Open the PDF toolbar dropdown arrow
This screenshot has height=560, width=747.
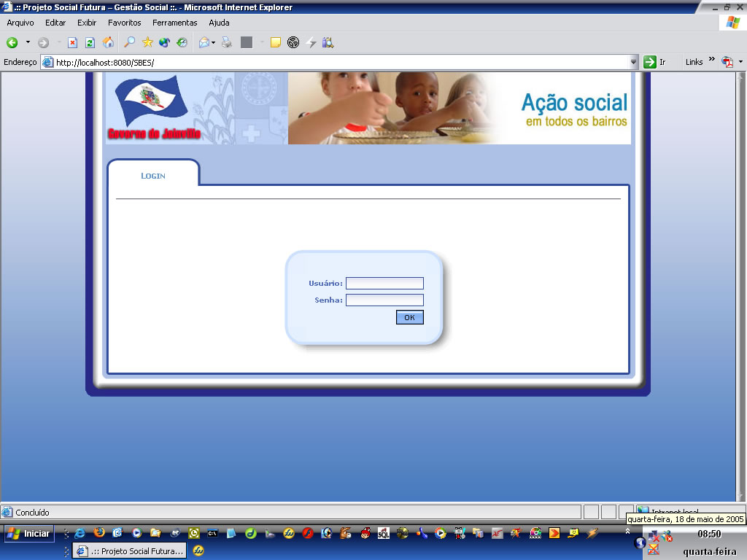tap(741, 62)
